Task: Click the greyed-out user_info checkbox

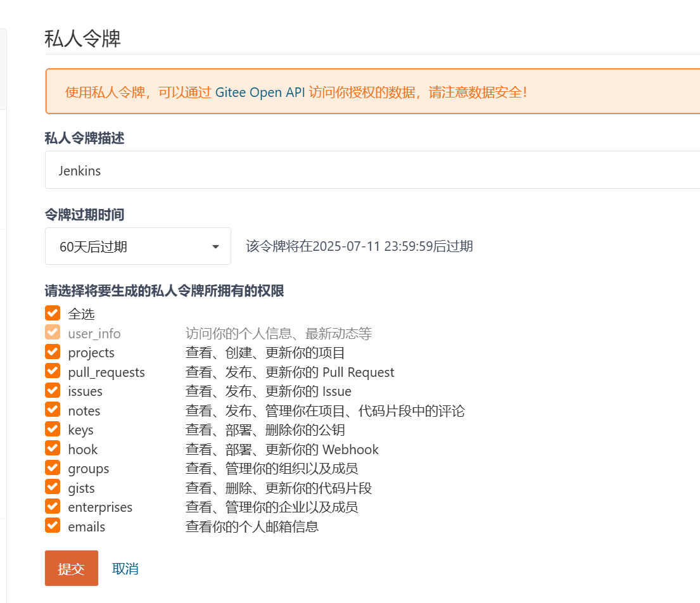Action: [x=53, y=333]
